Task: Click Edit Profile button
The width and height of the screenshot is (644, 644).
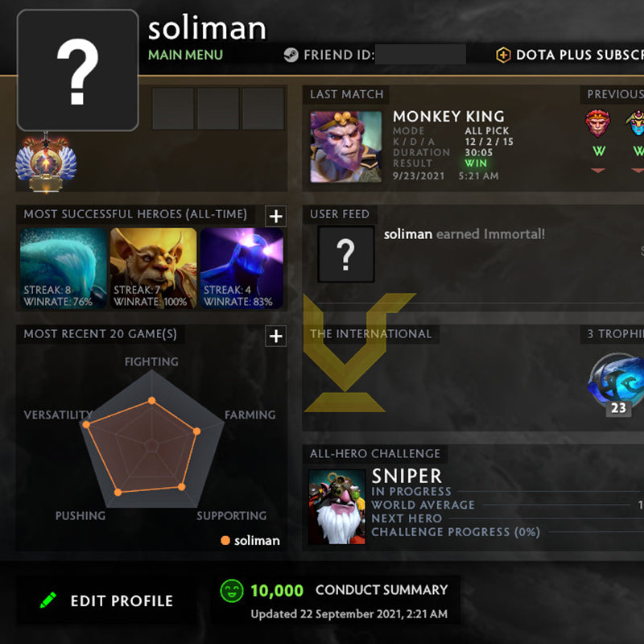Action: coord(106,601)
